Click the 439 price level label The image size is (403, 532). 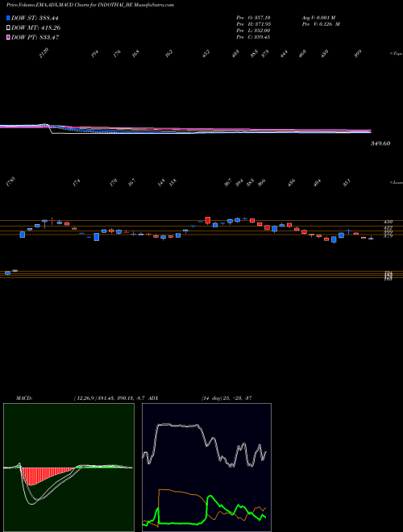coord(388,222)
